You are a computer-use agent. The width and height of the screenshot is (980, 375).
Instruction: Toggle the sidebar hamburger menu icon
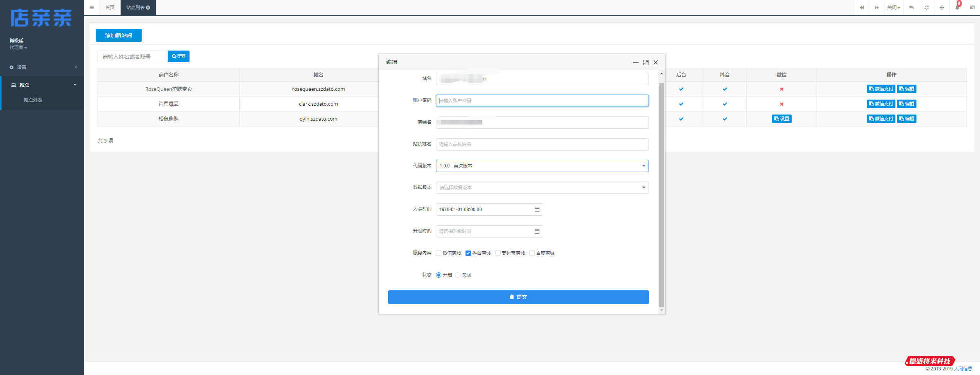tap(91, 8)
